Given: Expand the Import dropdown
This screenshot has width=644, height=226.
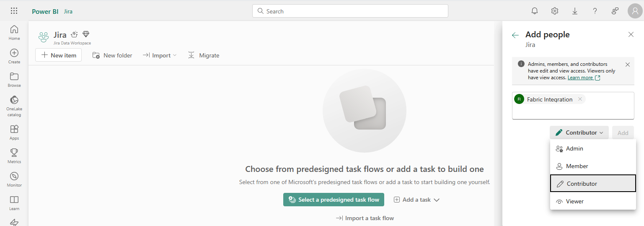Looking at the screenshot, I should (x=160, y=55).
